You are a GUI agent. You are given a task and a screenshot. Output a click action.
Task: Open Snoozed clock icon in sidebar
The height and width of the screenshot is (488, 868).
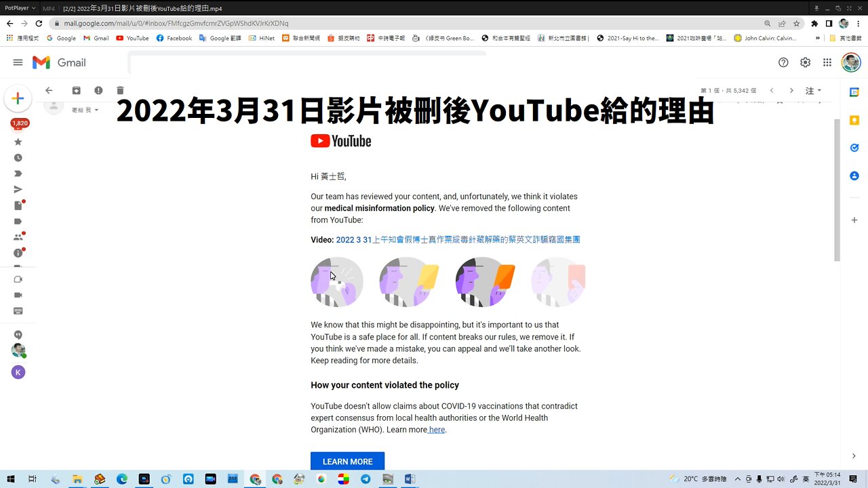(18, 158)
